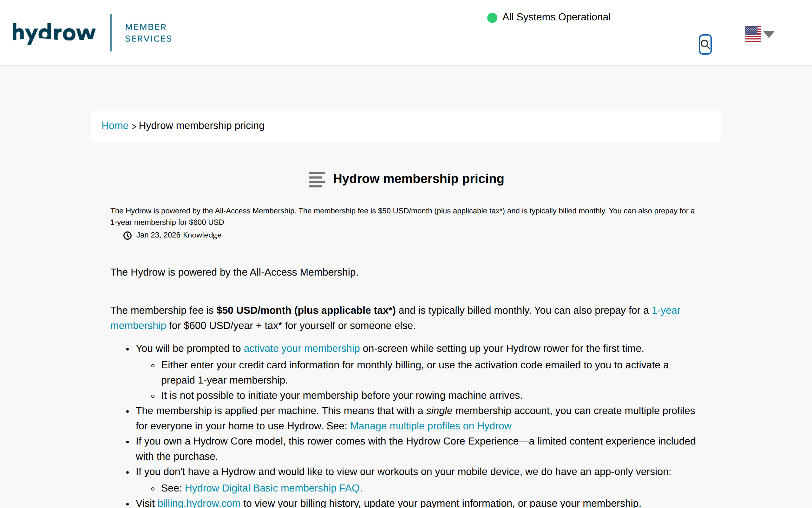
Task: Click the Member Services header text
Action: 148,33
